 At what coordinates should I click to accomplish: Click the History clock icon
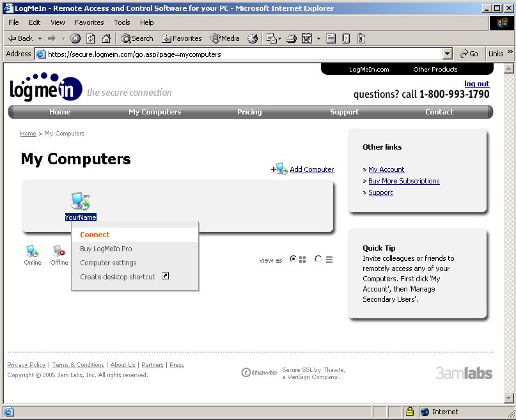[253, 38]
